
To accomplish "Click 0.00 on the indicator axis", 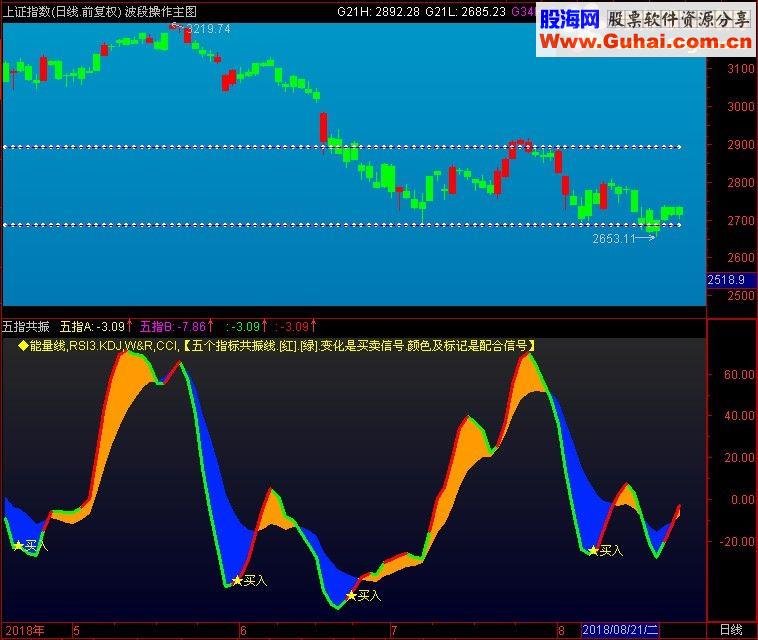I will 743,499.
